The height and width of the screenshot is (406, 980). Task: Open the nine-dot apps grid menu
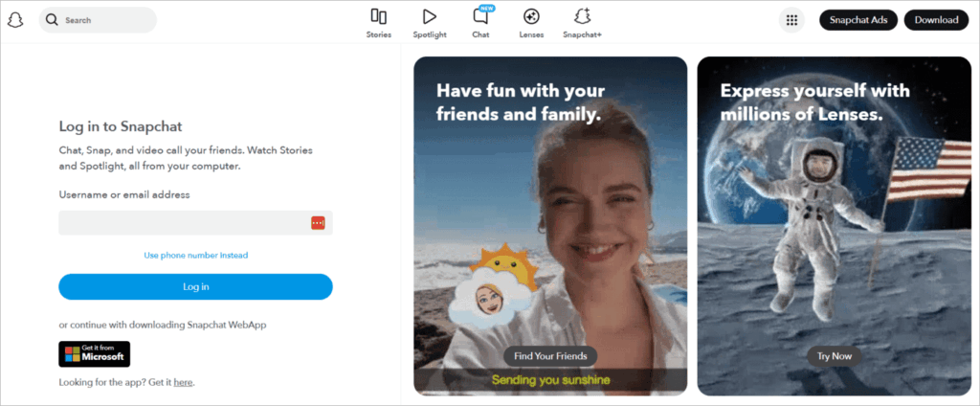[x=791, y=20]
